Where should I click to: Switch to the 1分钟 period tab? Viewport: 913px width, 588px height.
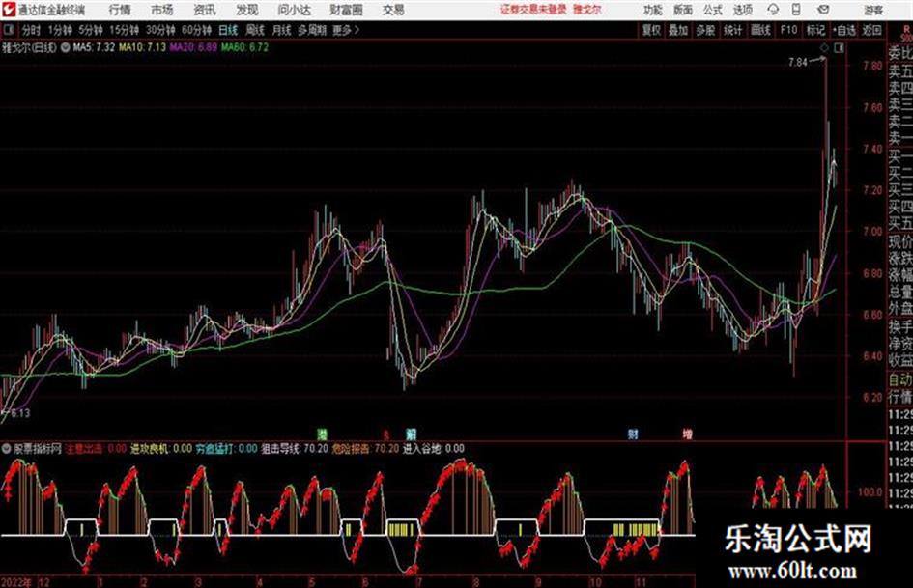point(60,30)
